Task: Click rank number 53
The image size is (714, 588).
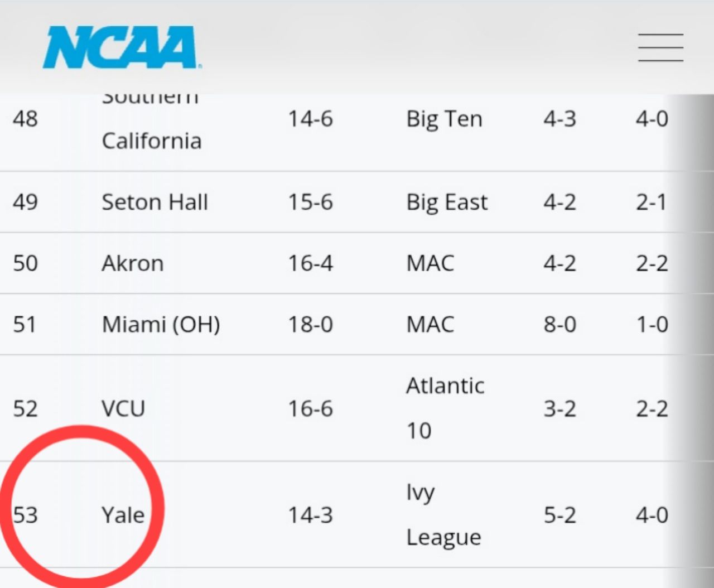Action: 26,514
